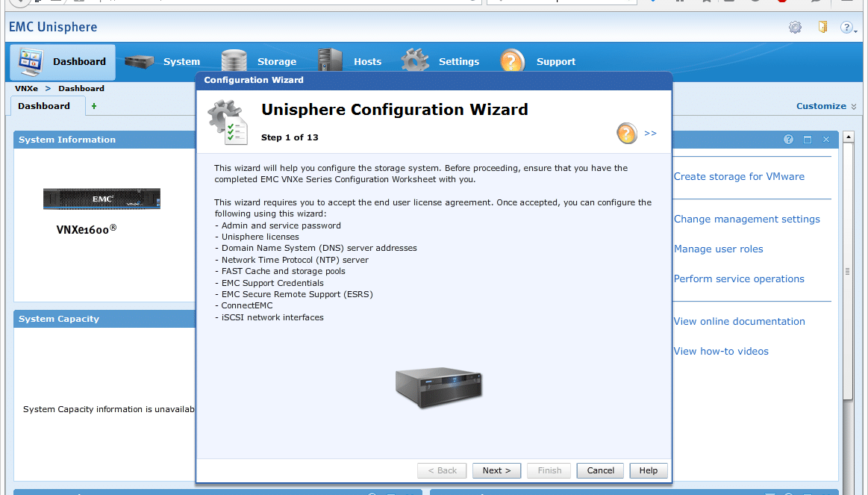This screenshot has width=868, height=495.
Task: Add a new dashboard tab with plus icon
Action: (94, 106)
